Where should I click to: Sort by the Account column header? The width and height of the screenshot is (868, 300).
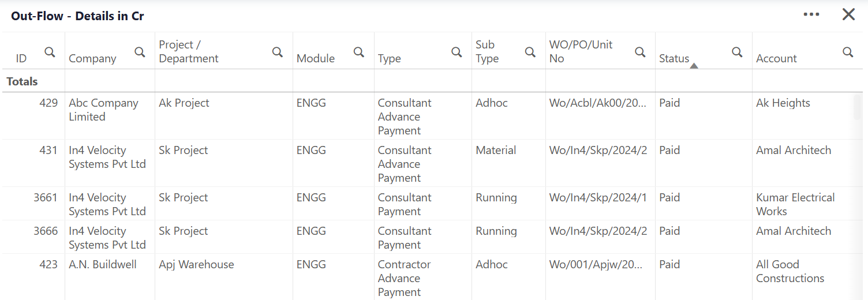776,58
